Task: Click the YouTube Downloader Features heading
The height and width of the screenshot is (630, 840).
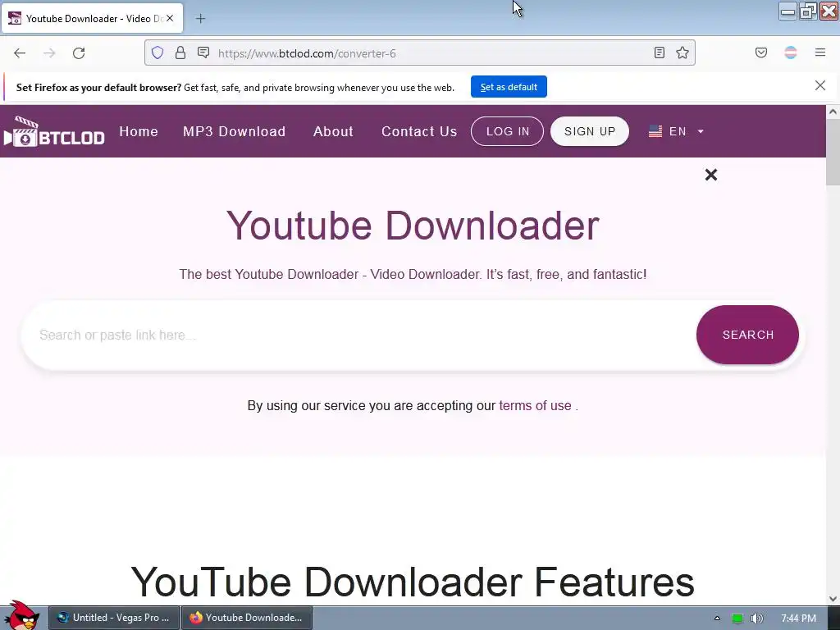Action: pos(413,582)
